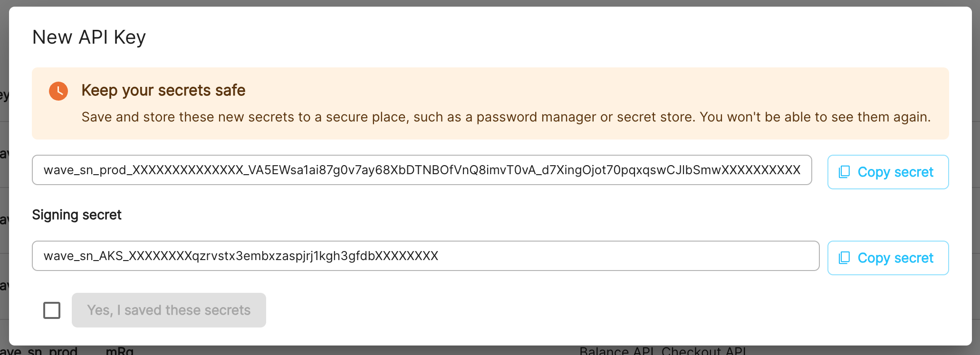This screenshot has height=355, width=980.
Task: Click the background "mRg" key suffix text
Action: click(x=119, y=352)
